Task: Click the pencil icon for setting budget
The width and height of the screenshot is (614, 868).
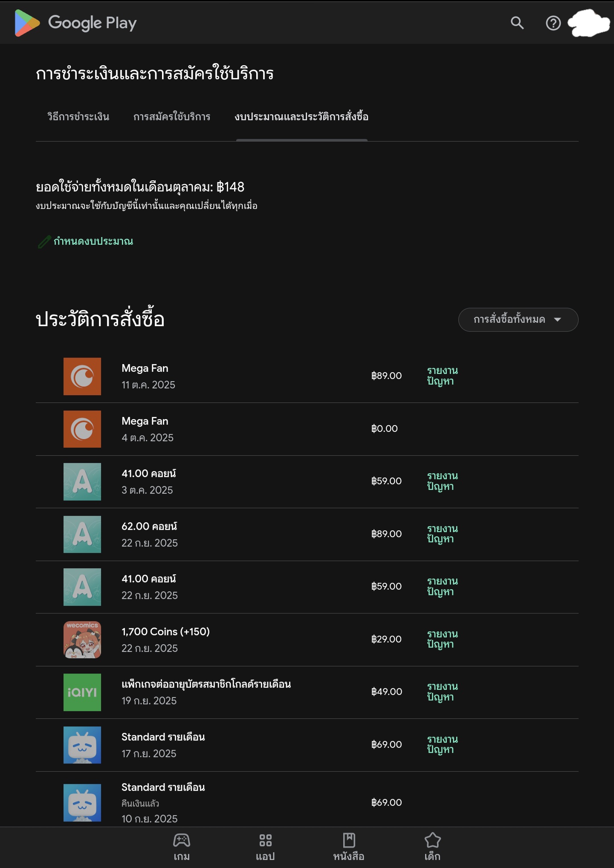Action: pos(44,242)
